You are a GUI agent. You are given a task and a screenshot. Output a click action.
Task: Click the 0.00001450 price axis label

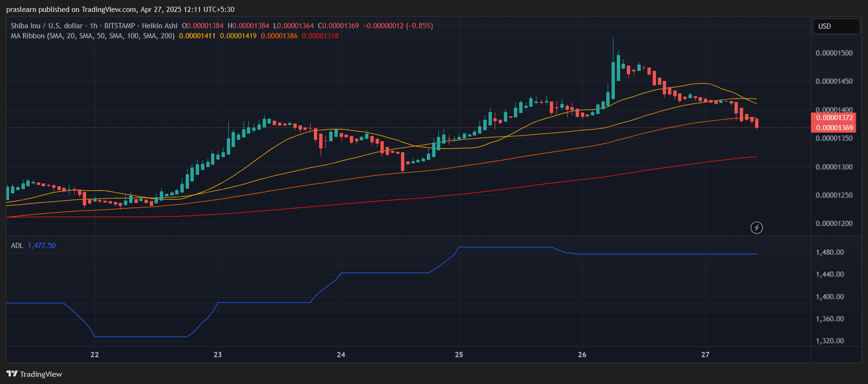(834, 81)
